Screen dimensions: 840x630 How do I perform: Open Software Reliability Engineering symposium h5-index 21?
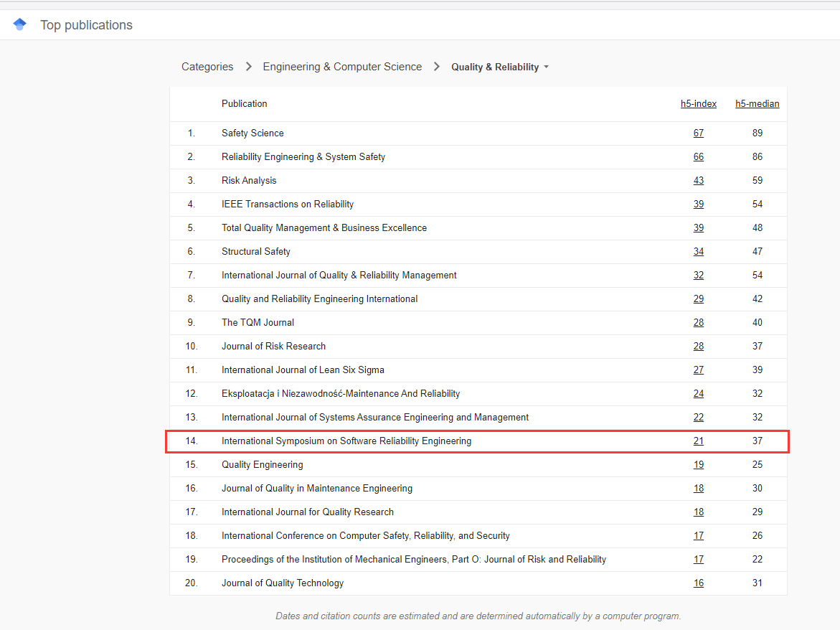pos(699,441)
